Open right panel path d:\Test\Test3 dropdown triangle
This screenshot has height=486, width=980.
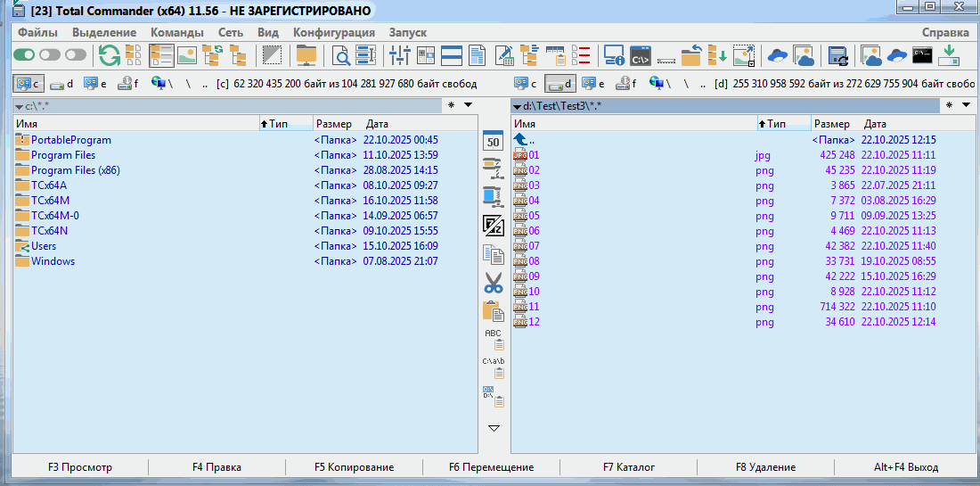[x=517, y=107]
